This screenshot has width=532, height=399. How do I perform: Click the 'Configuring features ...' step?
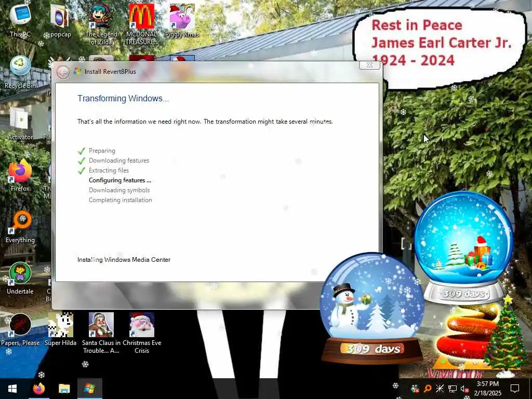(120, 180)
